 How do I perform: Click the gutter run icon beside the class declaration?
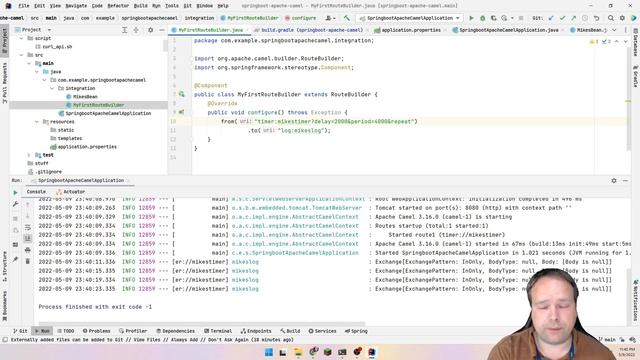click(x=181, y=94)
